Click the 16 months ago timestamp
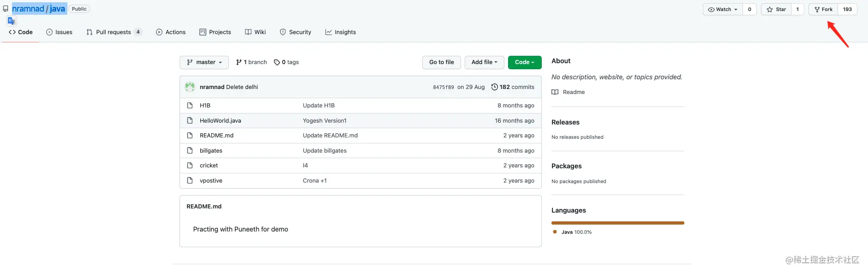Viewport: 868px width, 273px height. (515, 121)
